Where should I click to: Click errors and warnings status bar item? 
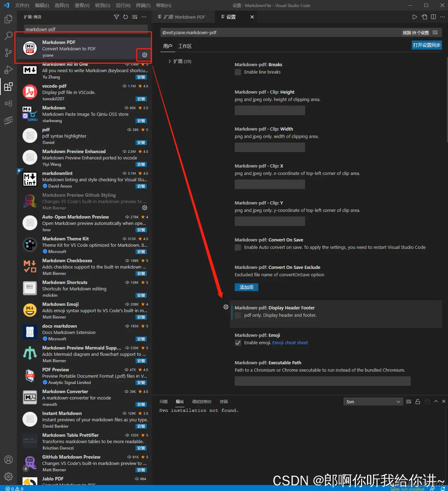[x=14, y=489]
